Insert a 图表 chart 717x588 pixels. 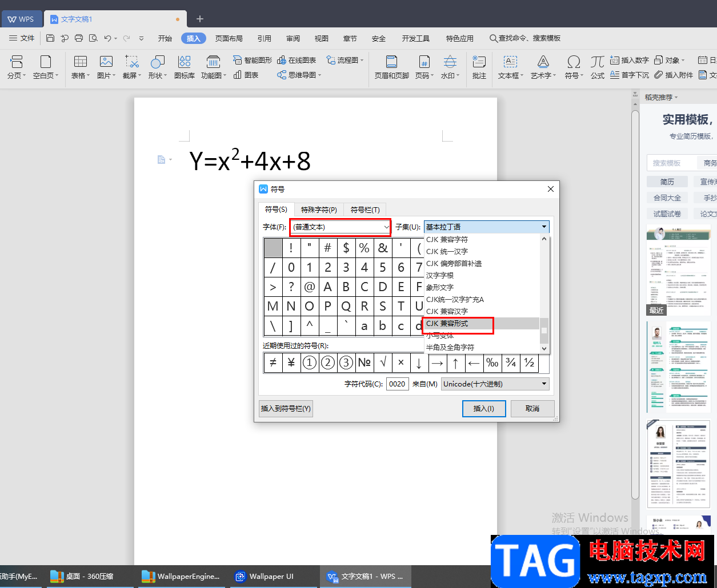click(246, 75)
